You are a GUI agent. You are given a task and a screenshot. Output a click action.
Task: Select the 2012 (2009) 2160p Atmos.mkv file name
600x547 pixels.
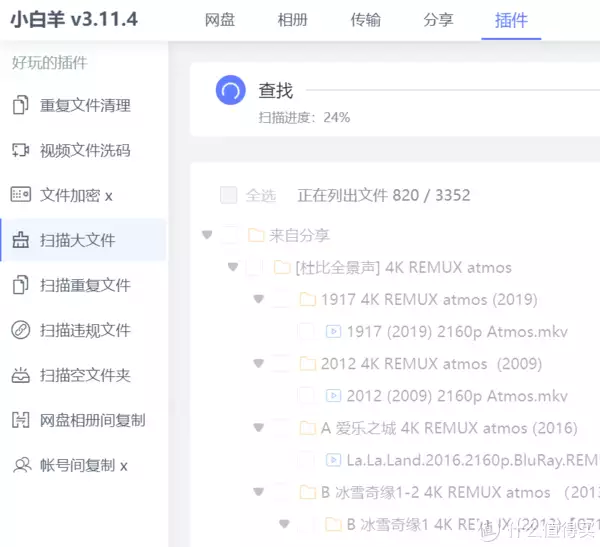[x=457, y=396]
